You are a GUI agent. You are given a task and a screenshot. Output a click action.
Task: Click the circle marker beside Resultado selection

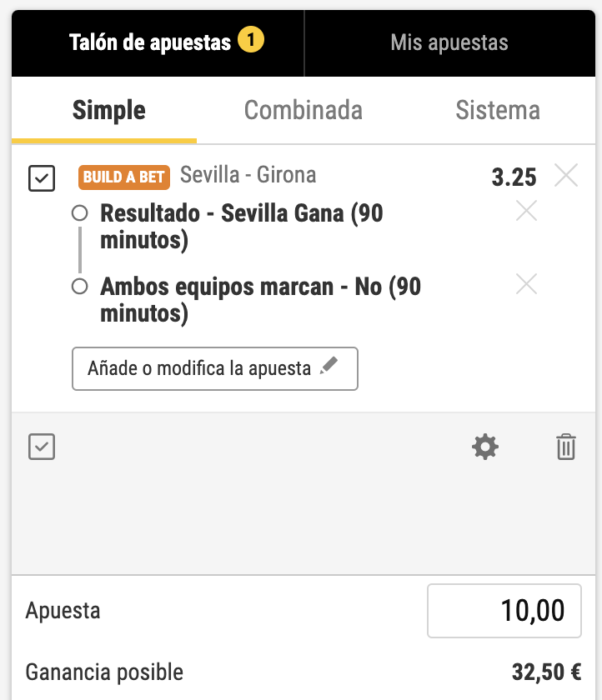coord(80,213)
